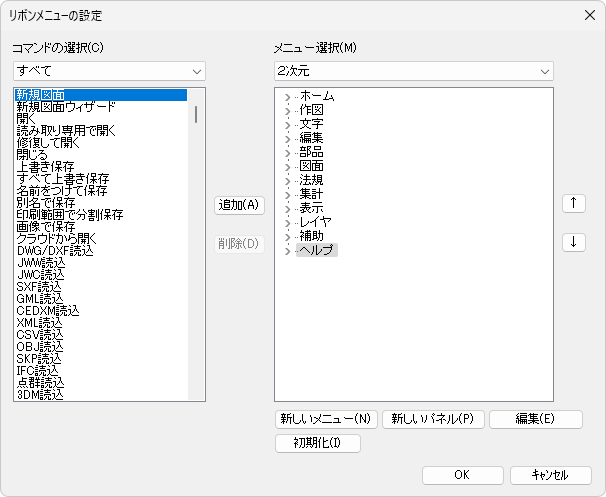Expand the 図面 tree node
Image resolution: width=606 pixels, height=497 pixels.
(x=287, y=167)
